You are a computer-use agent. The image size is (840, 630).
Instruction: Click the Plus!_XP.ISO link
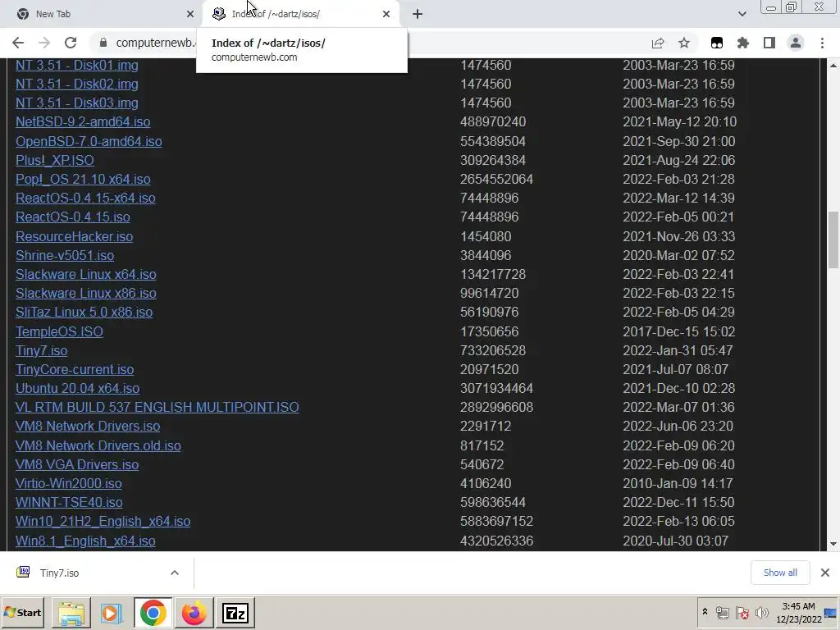pyautogui.click(x=55, y=160)
